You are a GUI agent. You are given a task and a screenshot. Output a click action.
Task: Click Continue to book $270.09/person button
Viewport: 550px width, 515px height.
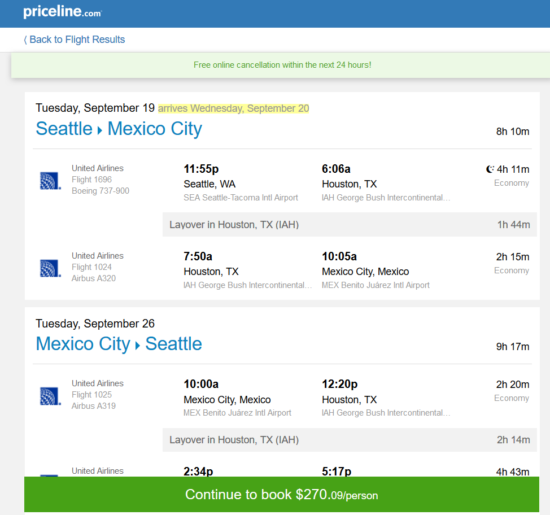(281, 494)
